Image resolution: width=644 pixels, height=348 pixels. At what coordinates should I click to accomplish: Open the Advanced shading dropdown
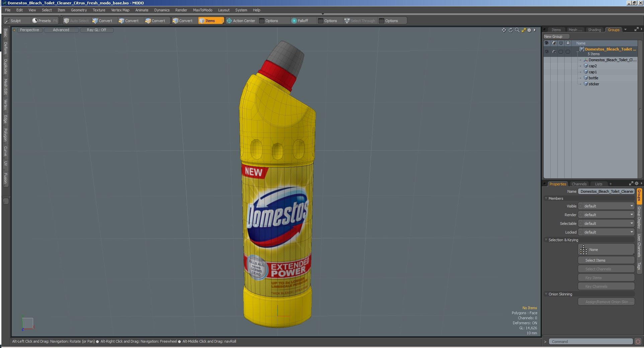coord(61,30)
